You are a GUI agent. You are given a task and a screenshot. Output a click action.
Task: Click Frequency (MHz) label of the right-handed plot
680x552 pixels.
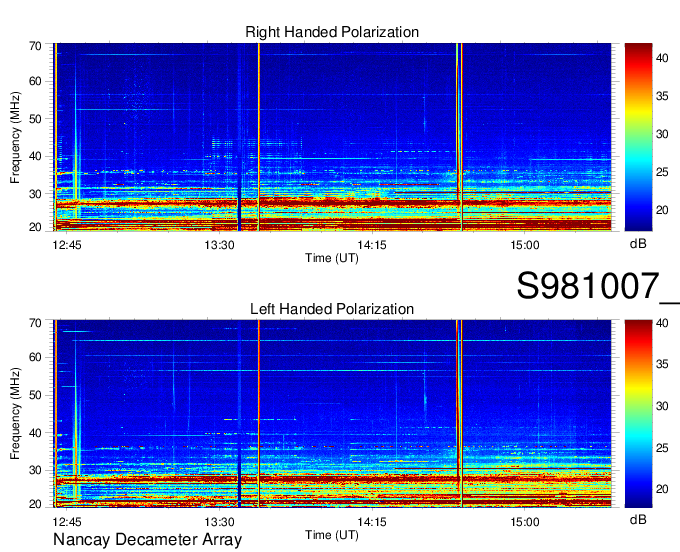click(x=15, y=137)
